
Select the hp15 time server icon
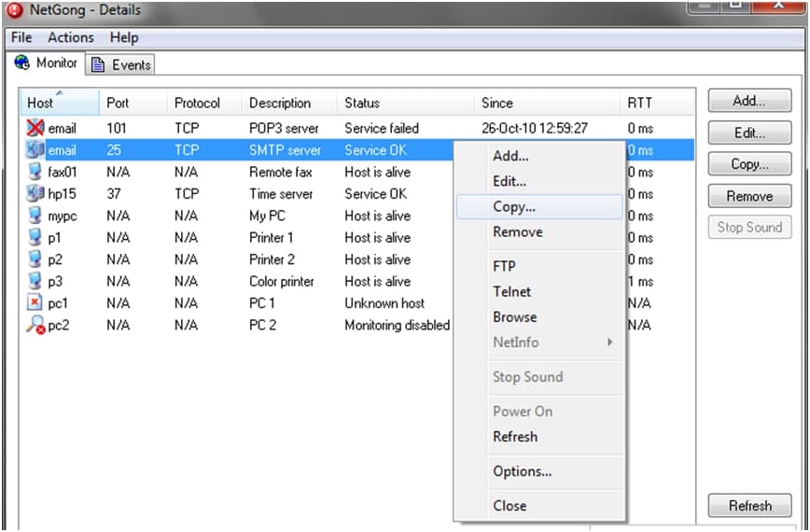(35, 194)
